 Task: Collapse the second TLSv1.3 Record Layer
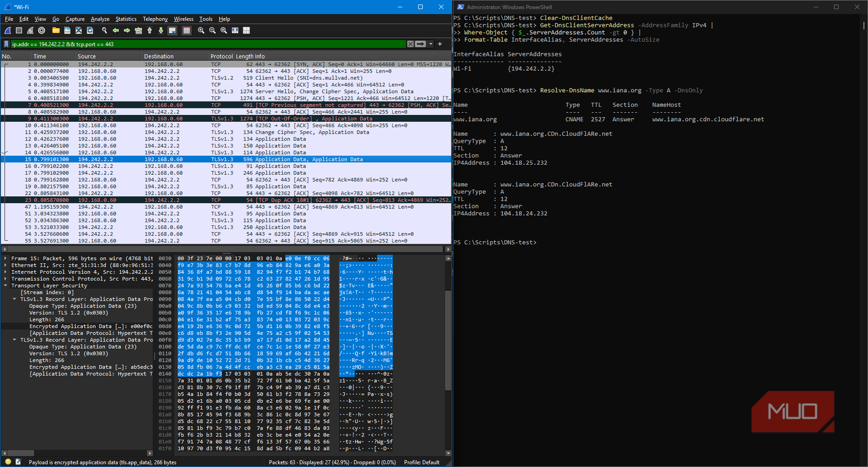click(x=15, y=340)
